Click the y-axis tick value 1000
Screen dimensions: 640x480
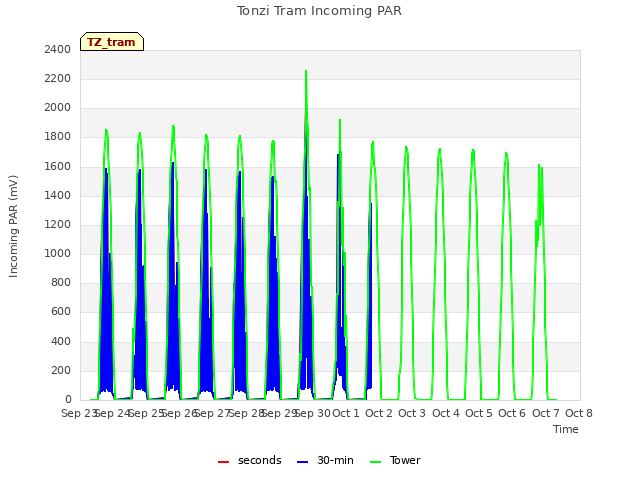(x=58, y=253)
